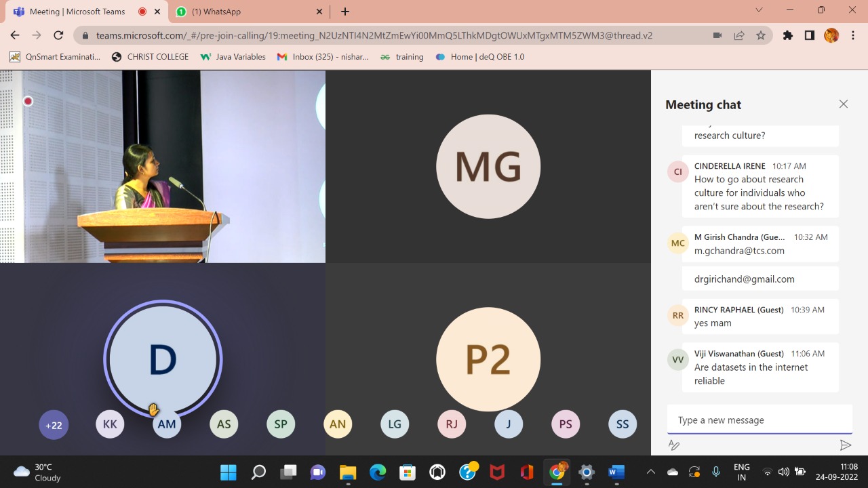Click the active speaker D avatar
868x488 pixels.
tap(163, 359)
